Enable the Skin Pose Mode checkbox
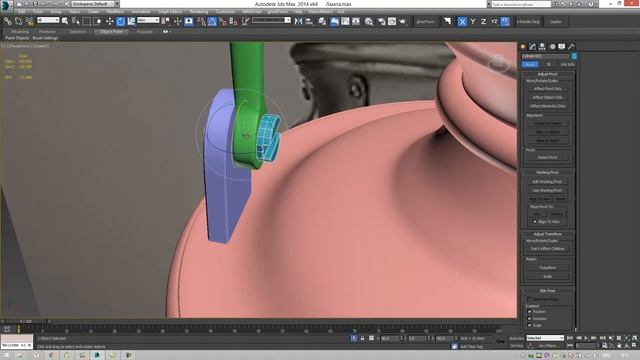 pyautogui.click(x=530, y=299)
